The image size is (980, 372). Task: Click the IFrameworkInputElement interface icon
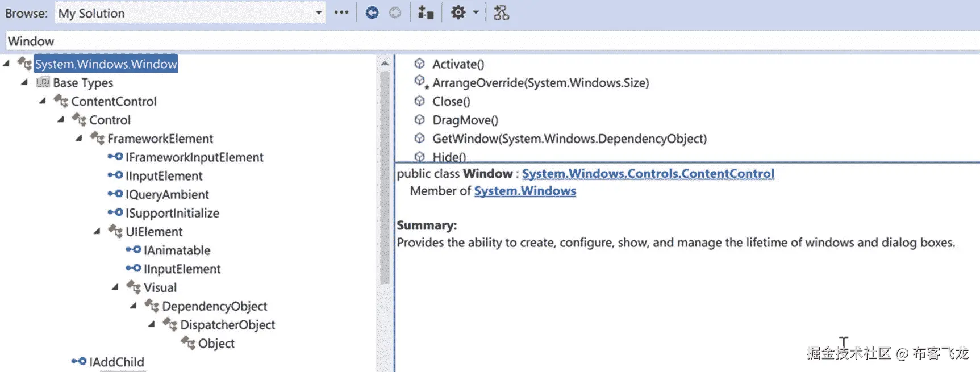coord(115,157)
